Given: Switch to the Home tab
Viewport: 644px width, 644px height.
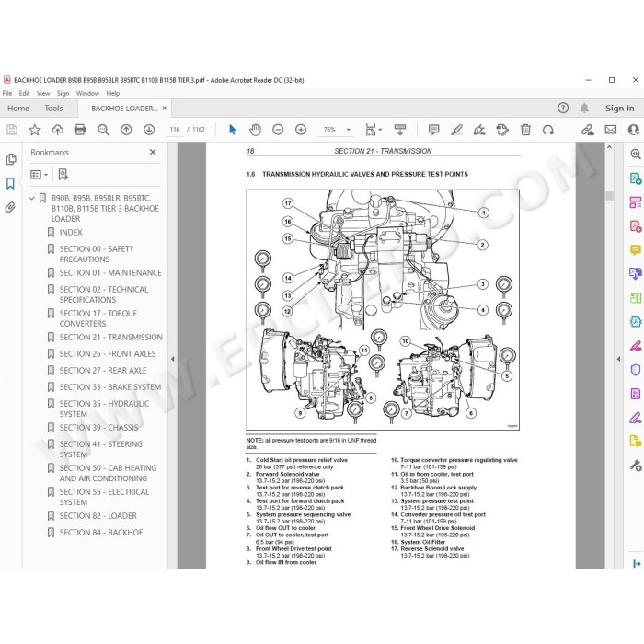Looking at the screenshot, I should click(18, 109).
